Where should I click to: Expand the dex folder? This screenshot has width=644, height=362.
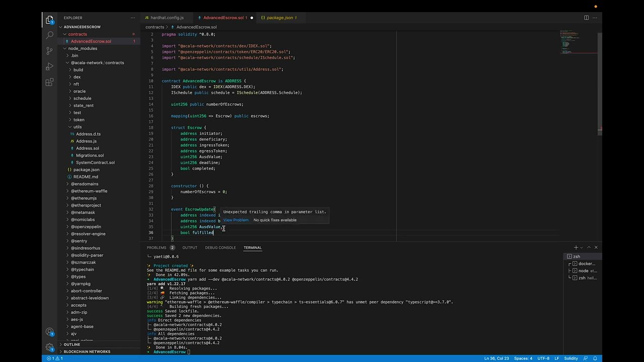click(77, 77)
